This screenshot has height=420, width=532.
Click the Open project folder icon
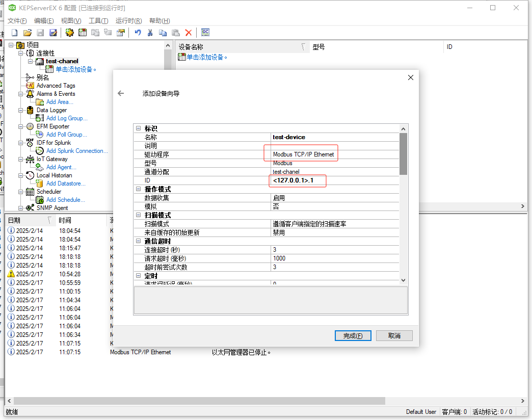click(28, 33)
